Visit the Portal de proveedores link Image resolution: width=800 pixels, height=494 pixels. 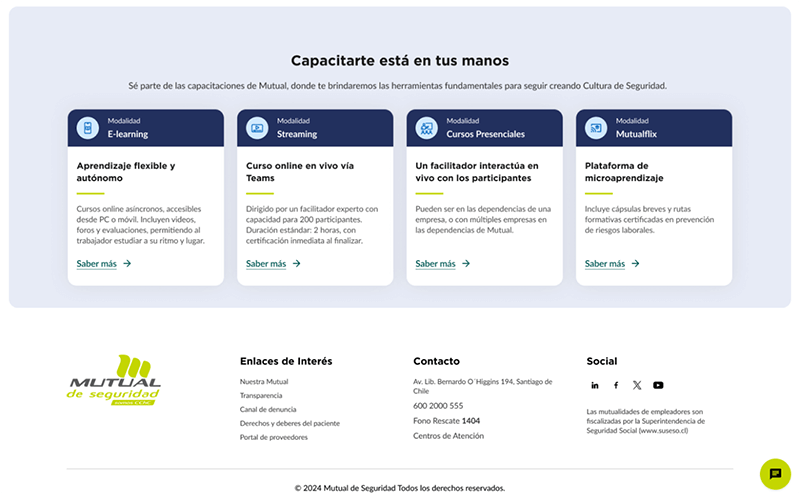(x=273, y=437)
